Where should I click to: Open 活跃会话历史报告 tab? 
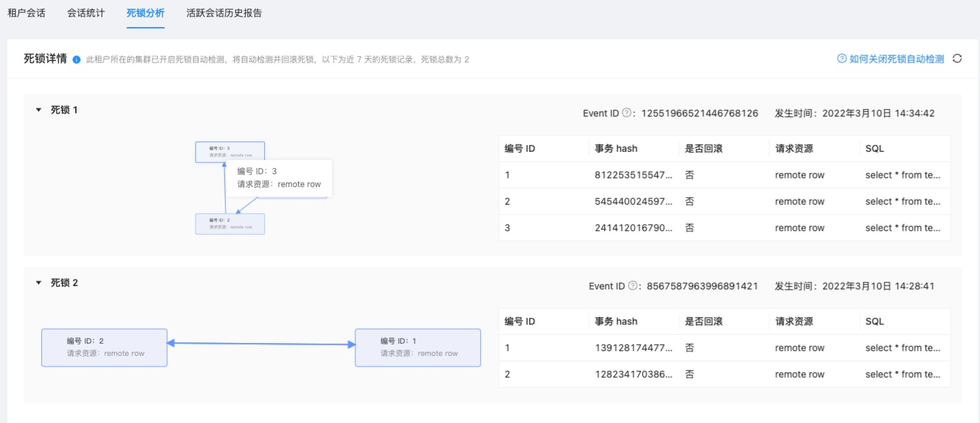click(x=224, y=13)
